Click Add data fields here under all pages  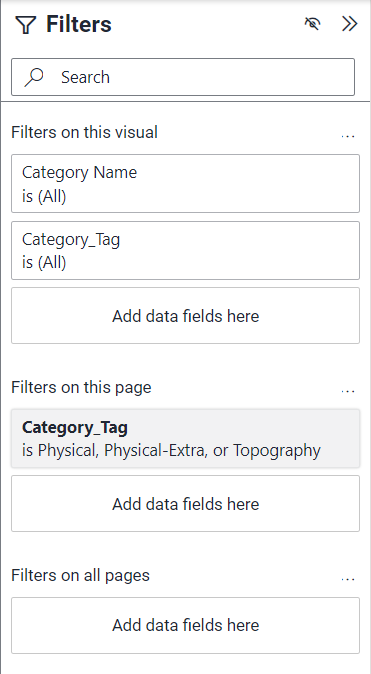(185, 625)
